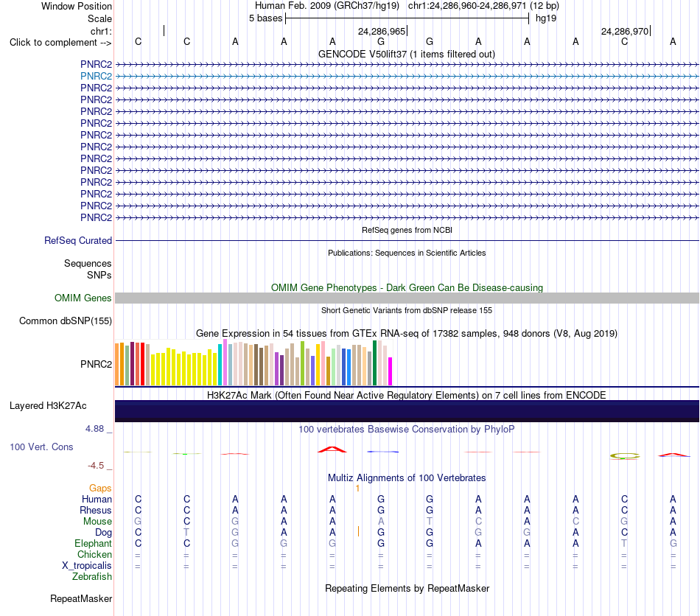
Task: Select the Zebrafish alignment row label
Action: 92,577
